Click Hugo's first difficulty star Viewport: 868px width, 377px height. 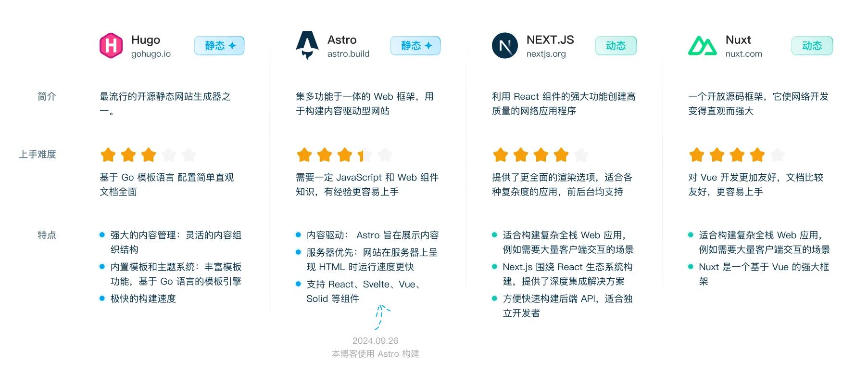click(x=108, y=155)
